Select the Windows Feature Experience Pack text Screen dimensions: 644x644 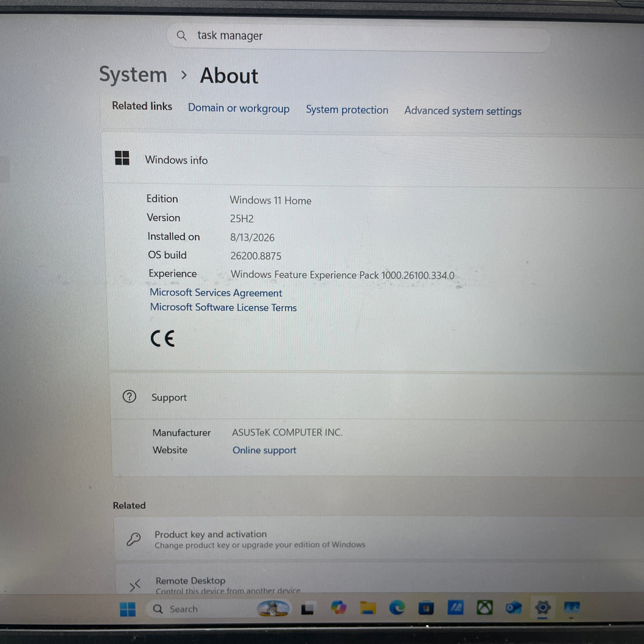coord(342,275)
